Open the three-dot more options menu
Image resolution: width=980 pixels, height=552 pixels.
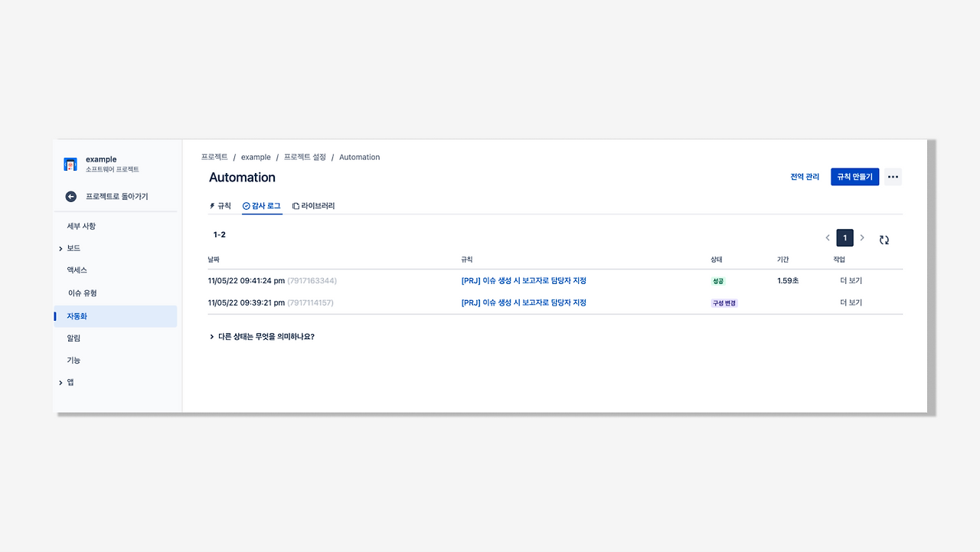coord(893,177)
